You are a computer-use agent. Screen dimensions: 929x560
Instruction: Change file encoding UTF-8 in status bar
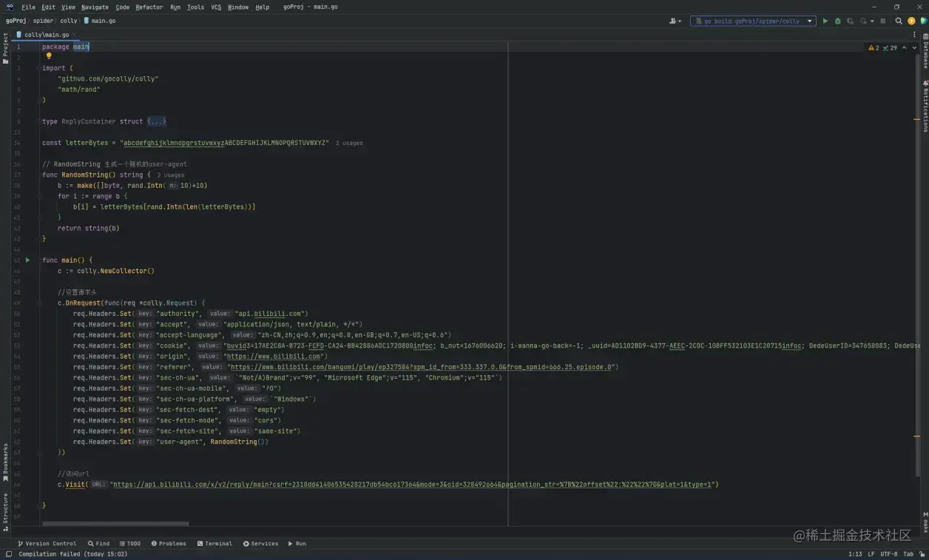click(x=888, y=554)
